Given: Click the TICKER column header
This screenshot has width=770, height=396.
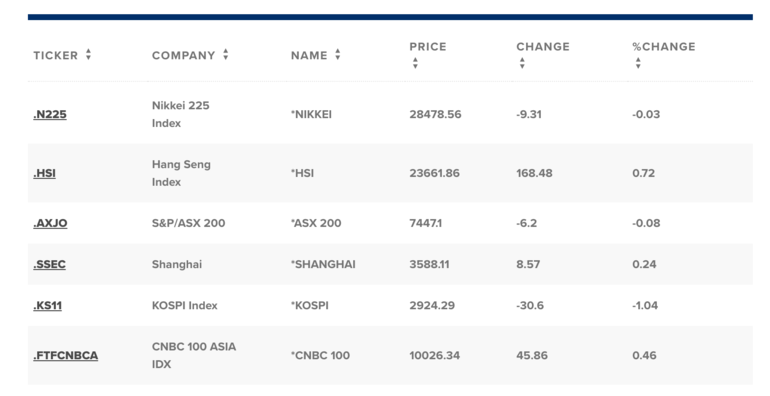Looking at the screenshot, I should pos(55,56).
